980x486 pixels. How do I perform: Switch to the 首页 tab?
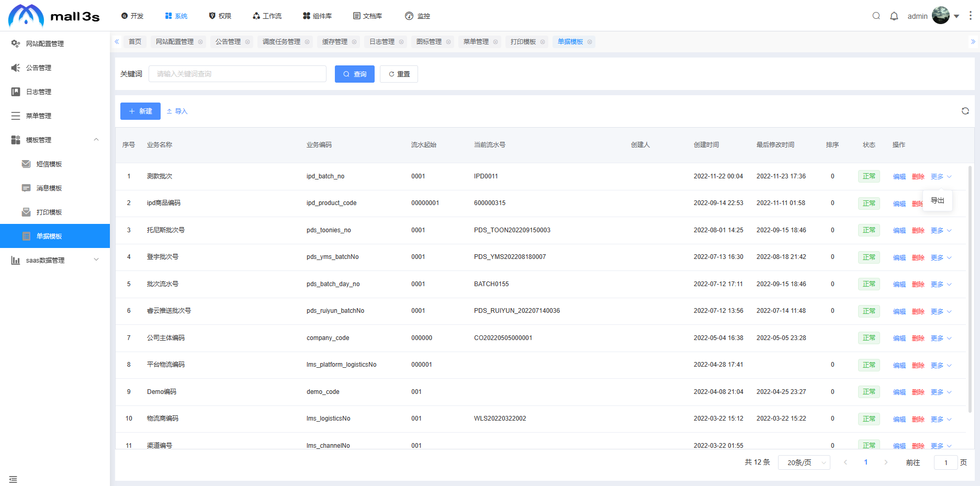tap(135, 42)
